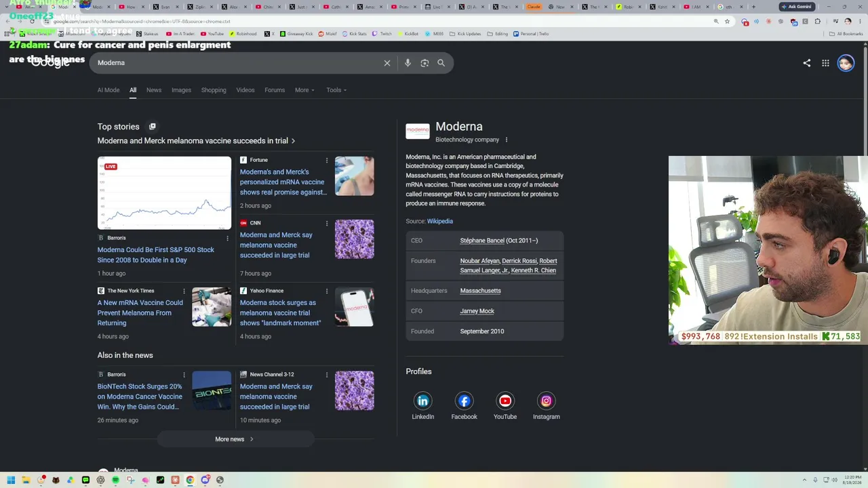This screenshot has height=488, width=868.
Task: Switch to the Images tab
Action: click(181, 90)
